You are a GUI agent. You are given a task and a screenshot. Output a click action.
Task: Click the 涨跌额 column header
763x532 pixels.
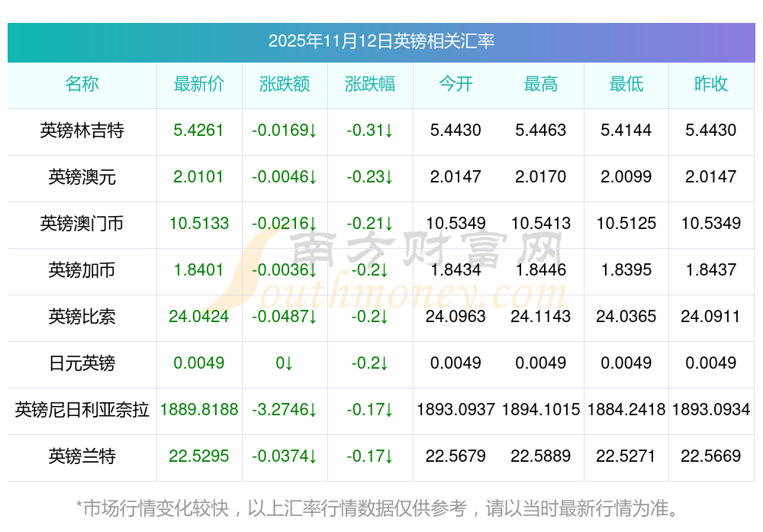click(x=285, y=84)
